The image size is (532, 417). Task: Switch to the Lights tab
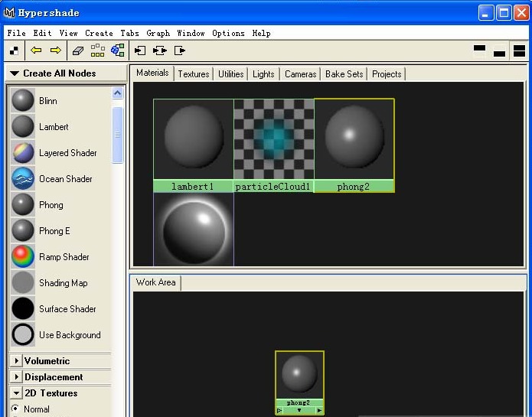(263, 74)
